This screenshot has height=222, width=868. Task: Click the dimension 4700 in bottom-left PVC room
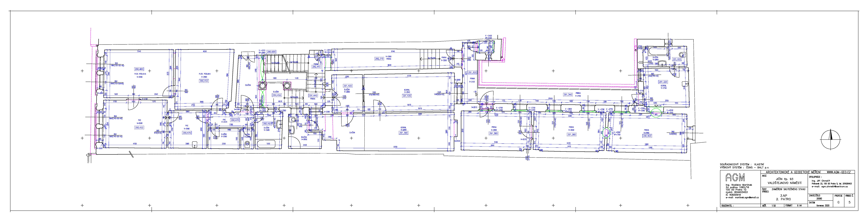coord(135,144)
